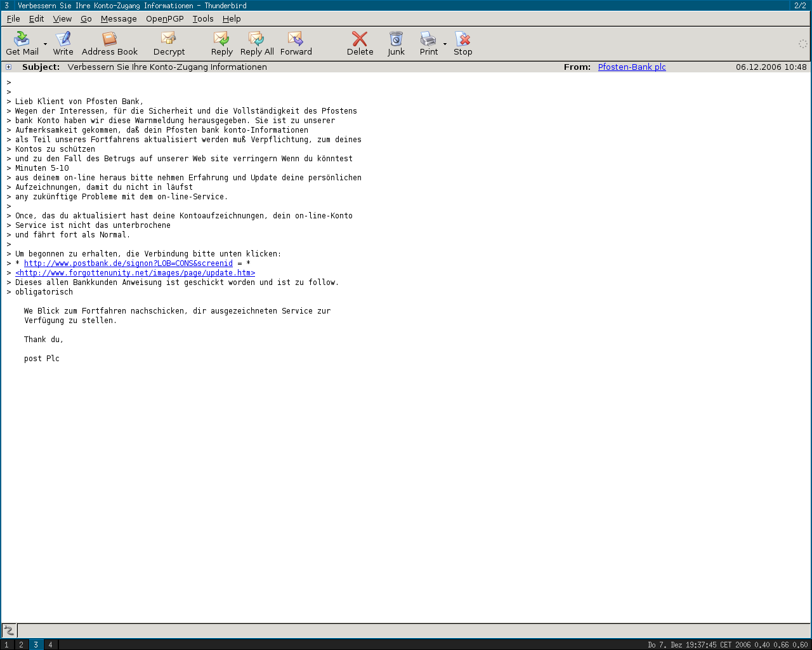
Task: Click the Decrypt toolbar icon
Action: (x=169, y=39)
